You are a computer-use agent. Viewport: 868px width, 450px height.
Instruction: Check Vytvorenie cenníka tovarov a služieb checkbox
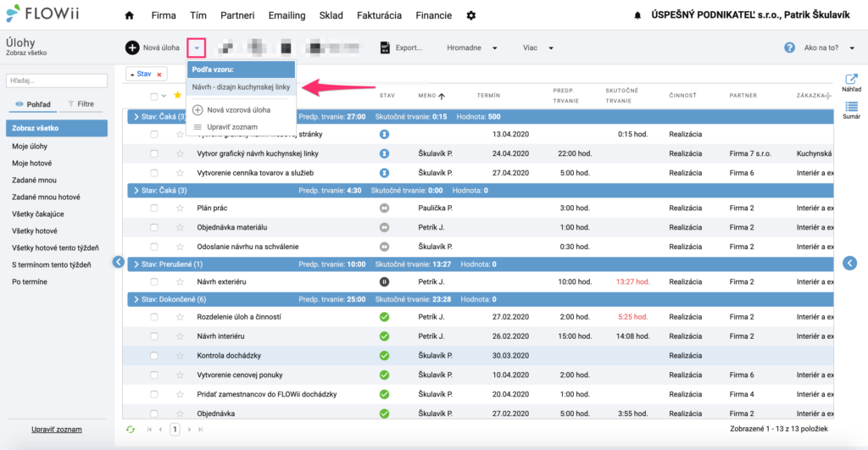[154, 173]
